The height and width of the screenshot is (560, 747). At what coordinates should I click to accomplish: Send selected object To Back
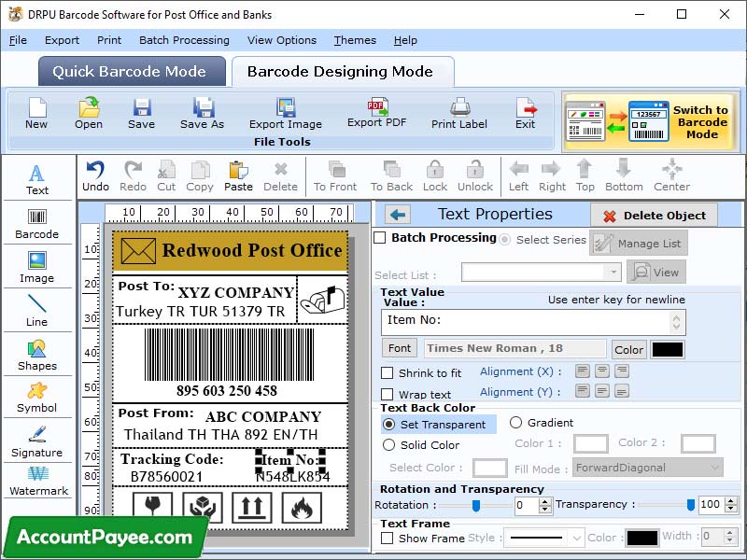pyautogui.click(x=391, y=176)
